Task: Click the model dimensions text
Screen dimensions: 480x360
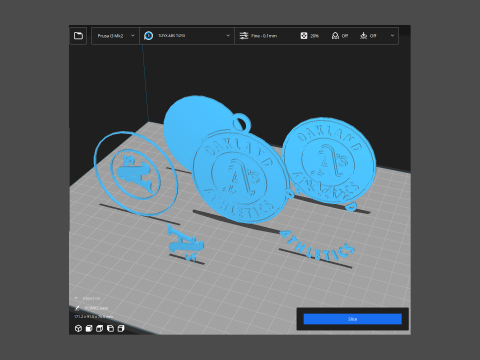Action: point(94,316)
